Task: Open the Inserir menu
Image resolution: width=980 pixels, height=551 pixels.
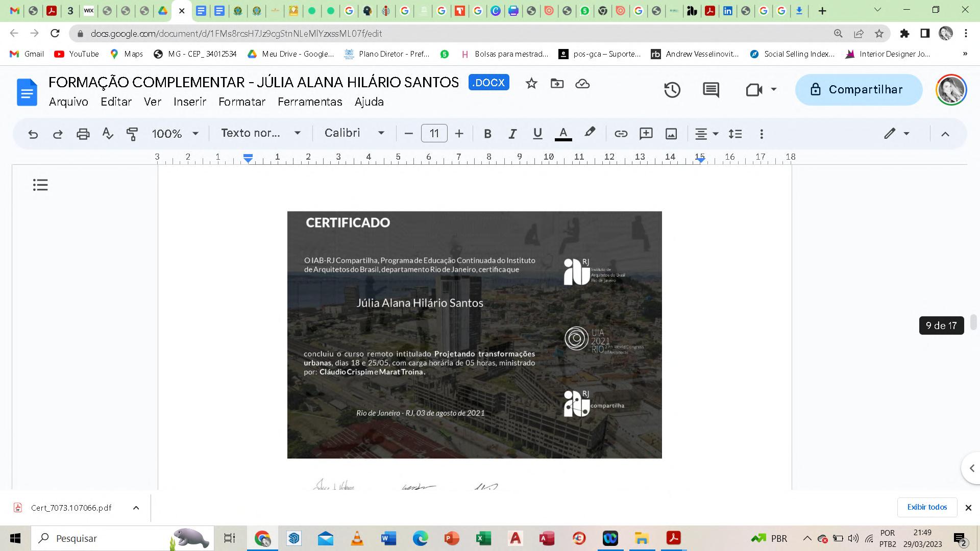Action: (189, 102)
